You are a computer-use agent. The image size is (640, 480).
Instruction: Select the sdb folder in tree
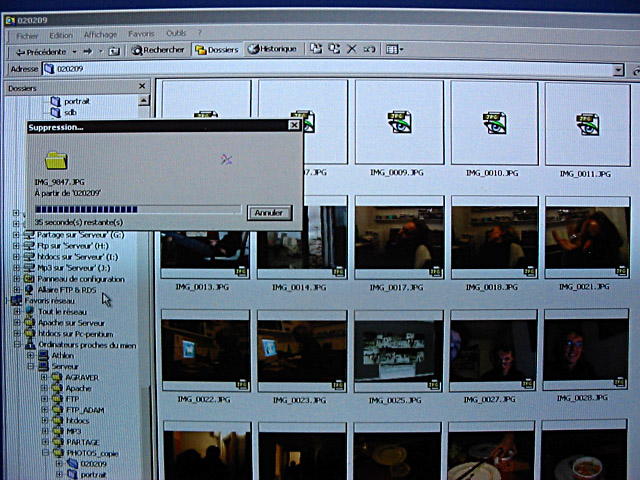[70, 112]
